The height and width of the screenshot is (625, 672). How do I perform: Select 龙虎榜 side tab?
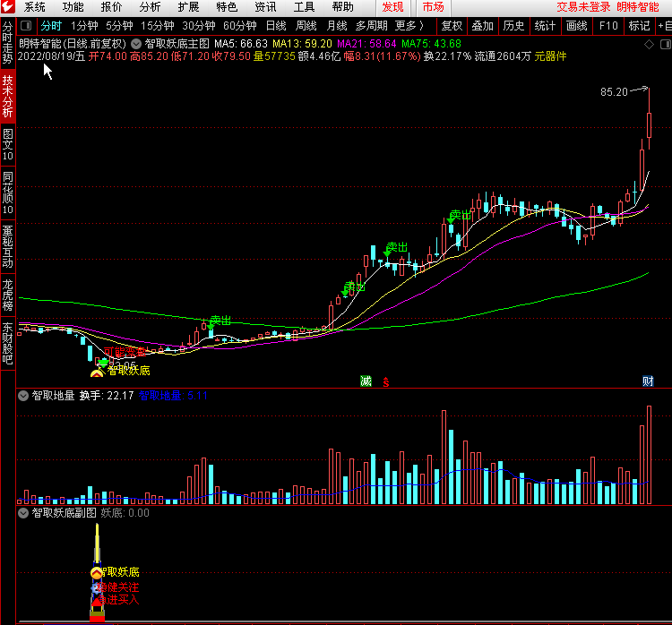(x=8, y=295)
